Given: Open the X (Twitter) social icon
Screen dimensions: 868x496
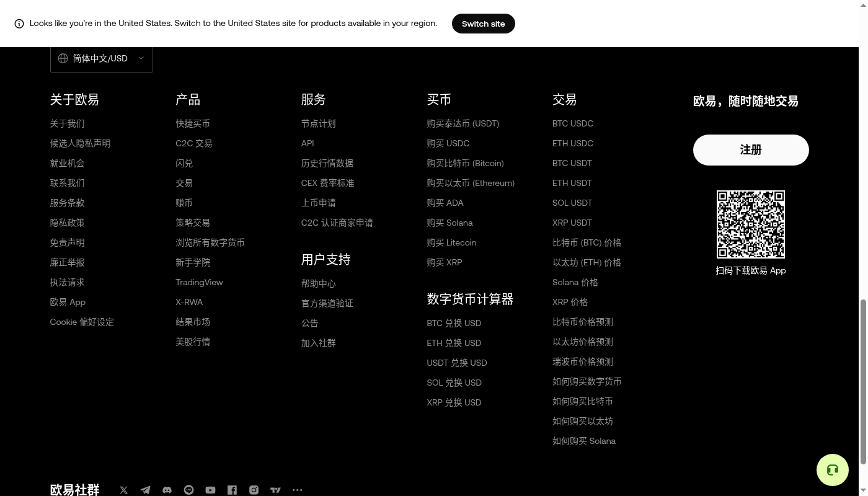Looking at the screenshot, I should pos(124,490).
